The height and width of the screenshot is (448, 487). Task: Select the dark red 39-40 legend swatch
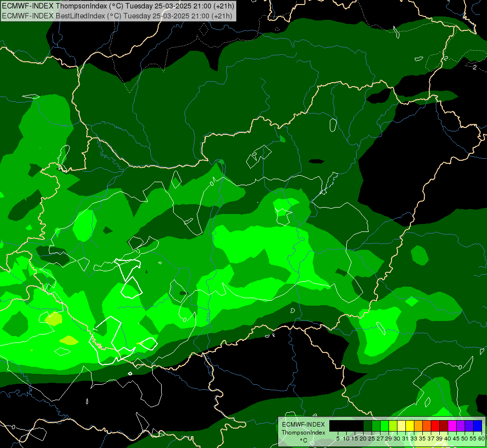(x=444, y=426)
